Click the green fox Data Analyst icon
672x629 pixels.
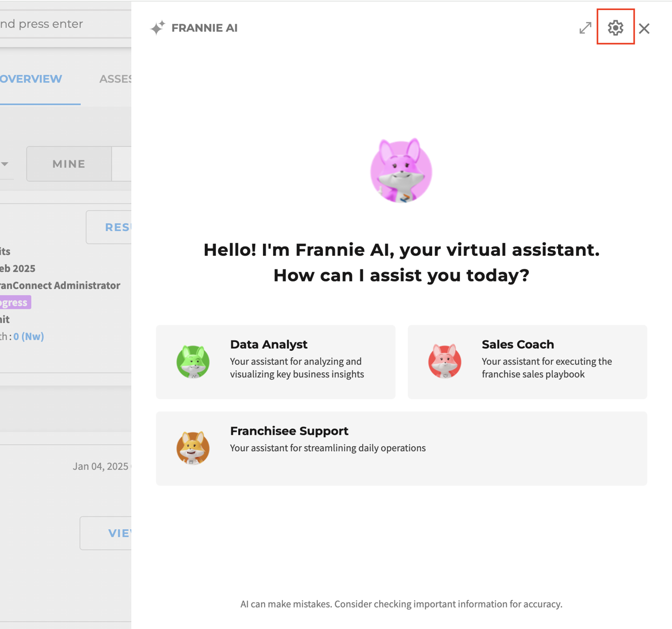(x=193, y=361)
